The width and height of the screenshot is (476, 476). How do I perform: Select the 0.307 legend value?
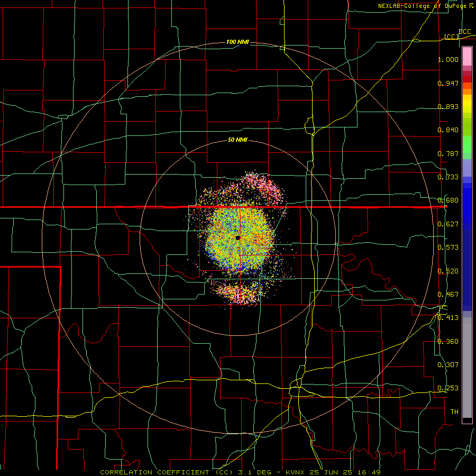(x=448, y=365)
